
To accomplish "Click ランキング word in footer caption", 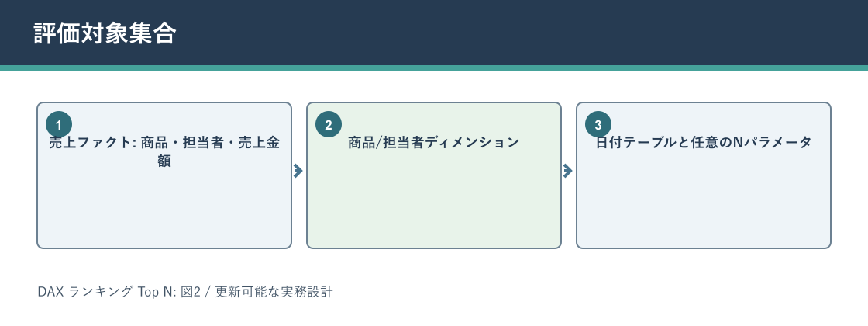I will [101, 292].
